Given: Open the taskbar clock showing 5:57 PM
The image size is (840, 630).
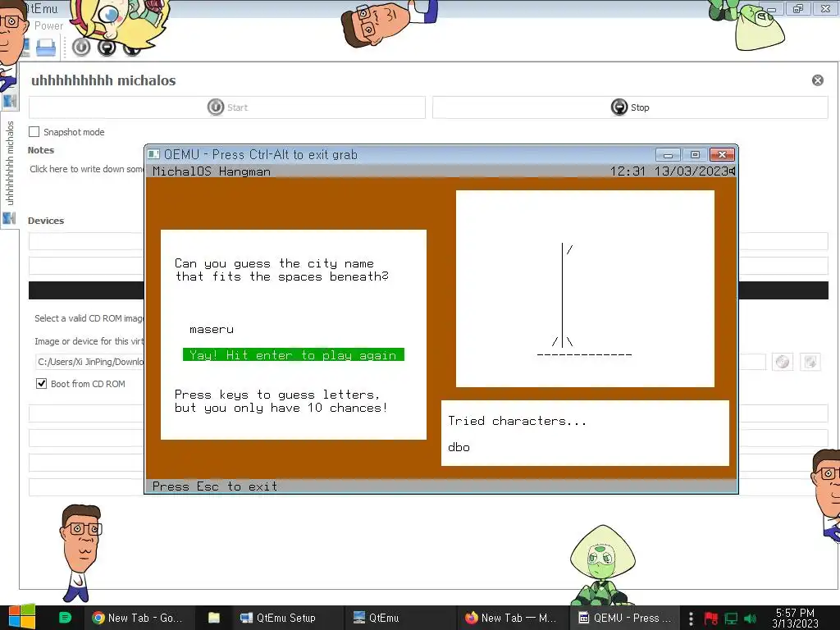Looking at the screenshot, I should click(x=795, y=618).
